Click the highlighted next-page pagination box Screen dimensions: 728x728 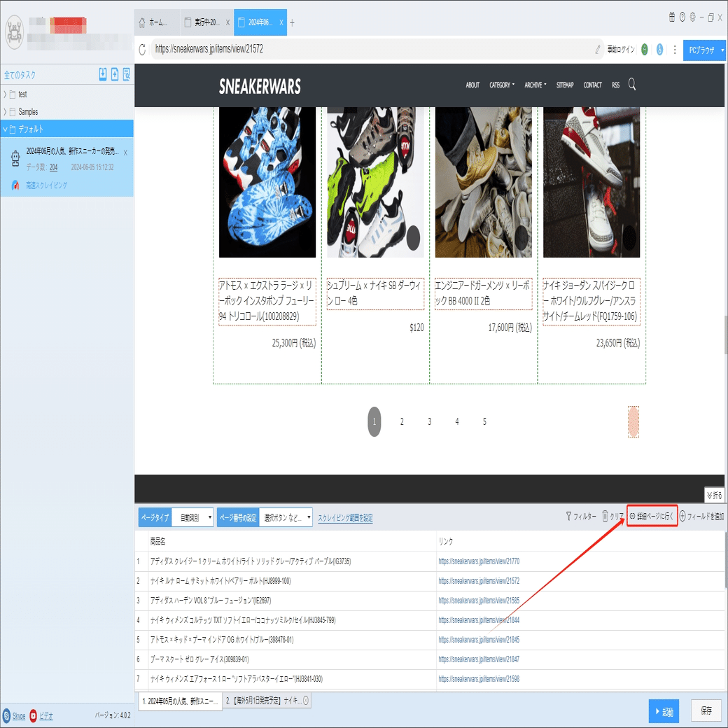[633, 421]
